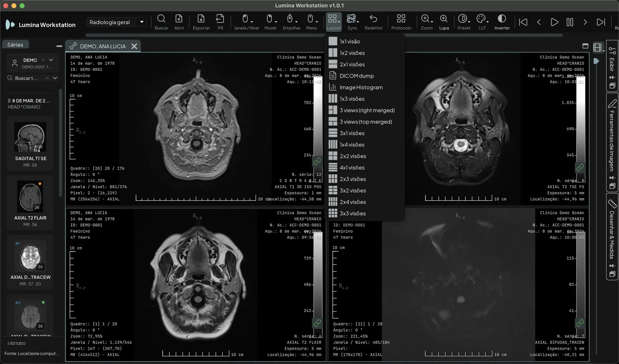The width and height of the screenshot is (619, 364).
Task: Open the LUT color palette tool
Action: (482, 22)
